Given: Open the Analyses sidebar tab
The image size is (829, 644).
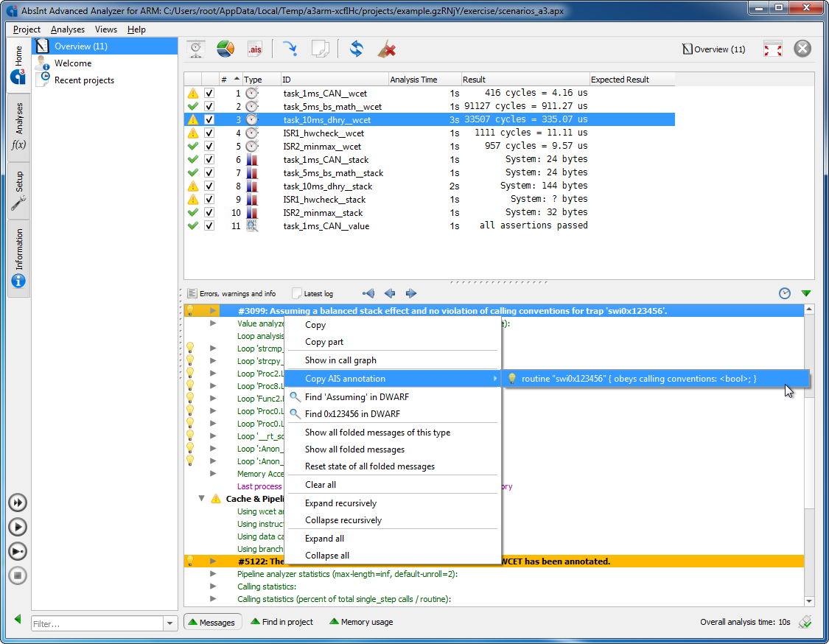Looking at the screenshot, I should point(18,127).
